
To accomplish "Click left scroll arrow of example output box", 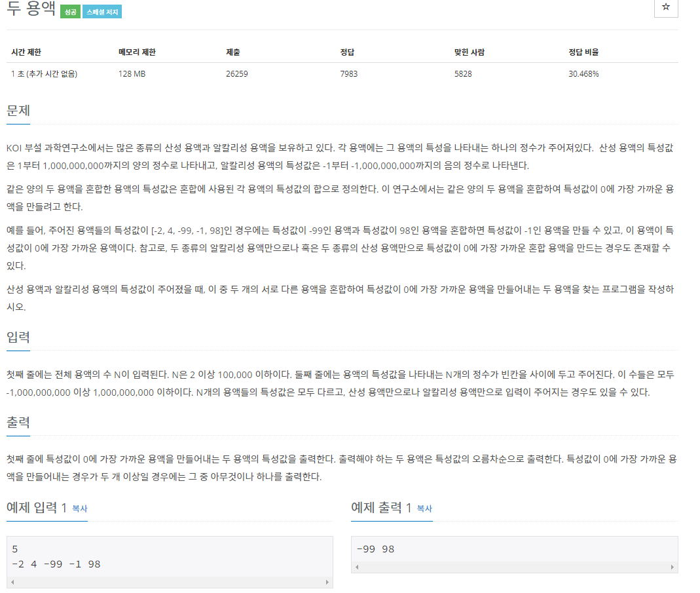I will 357,567.
